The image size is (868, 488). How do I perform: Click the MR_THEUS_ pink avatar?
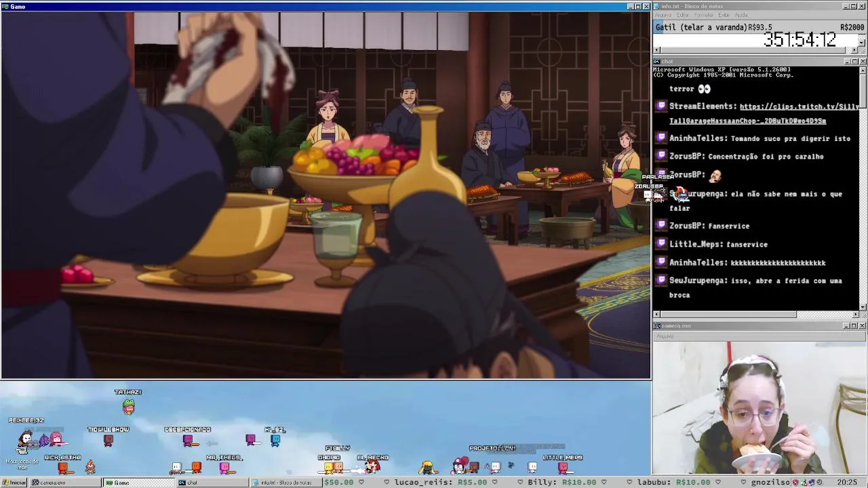click(224, 467)
